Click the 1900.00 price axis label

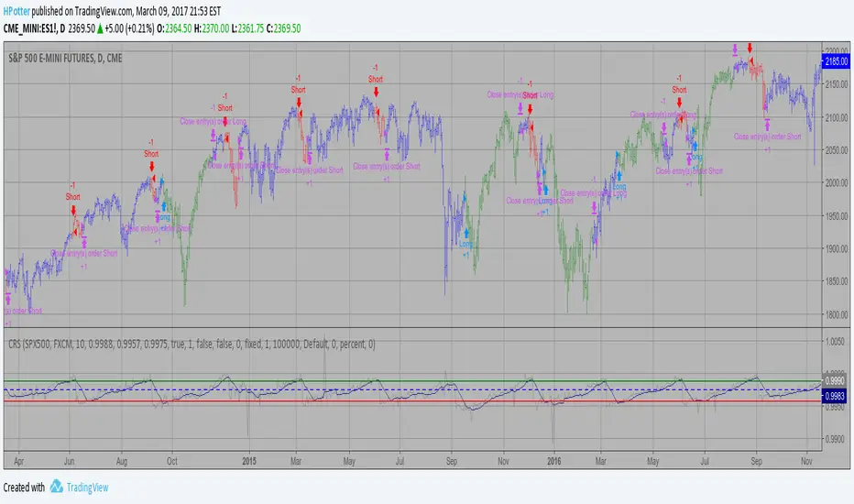point(836,248)
